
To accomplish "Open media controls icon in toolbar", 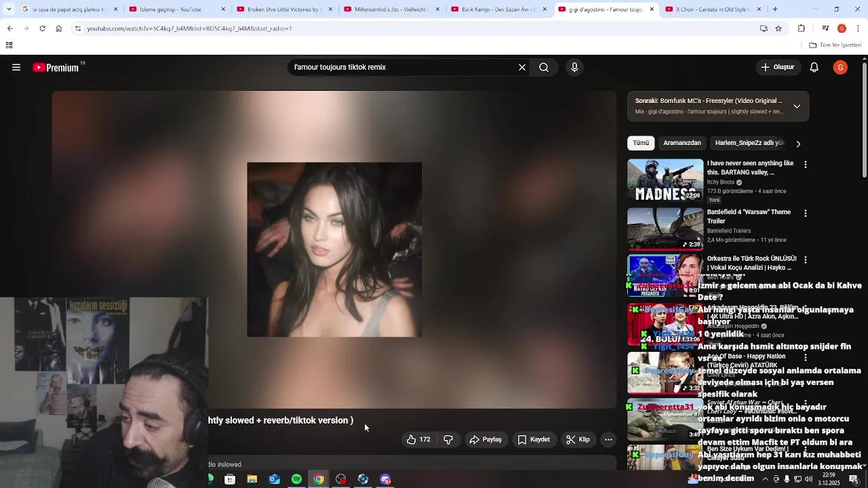I will 825,28.
